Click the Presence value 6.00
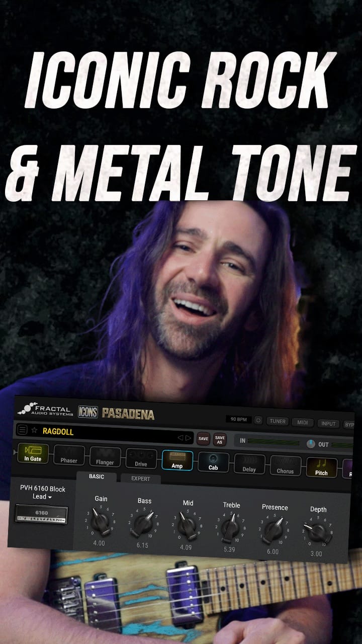 273,551
